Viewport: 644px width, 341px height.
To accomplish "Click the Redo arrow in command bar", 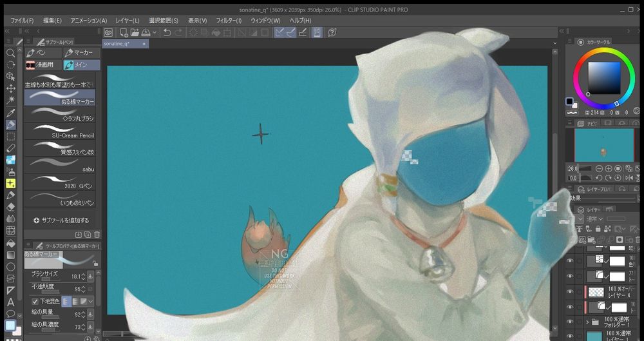I will [178, 32].
